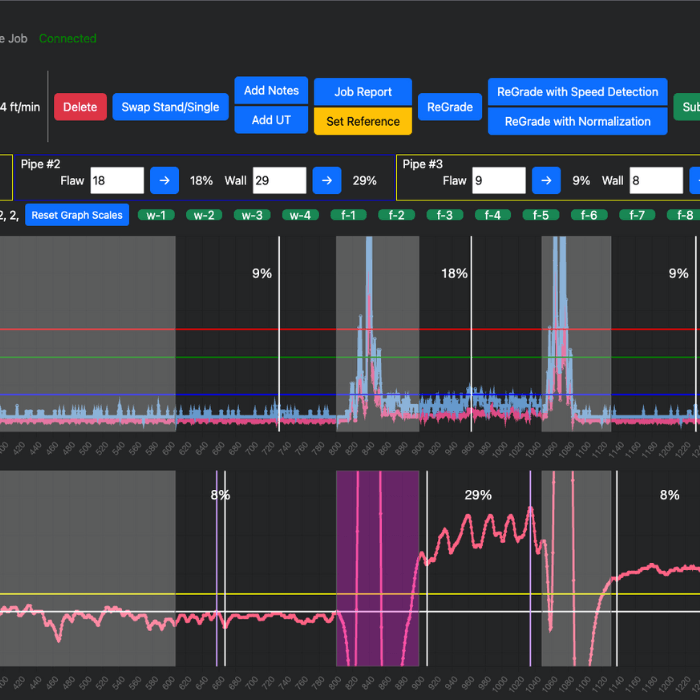The width and height of the screenshot is (700, 700).
Task: Click Reset Graph Scales
Action: coord(77,215)
